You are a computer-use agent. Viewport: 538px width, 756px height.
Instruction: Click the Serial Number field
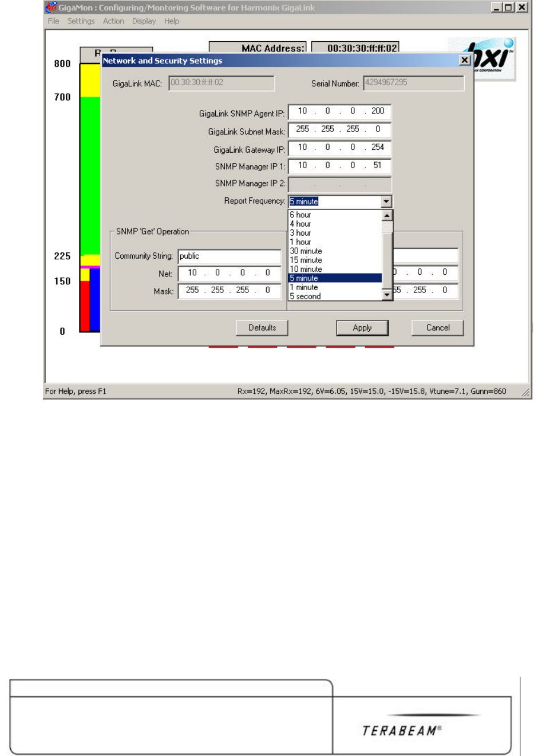click(x=413, y=83)
